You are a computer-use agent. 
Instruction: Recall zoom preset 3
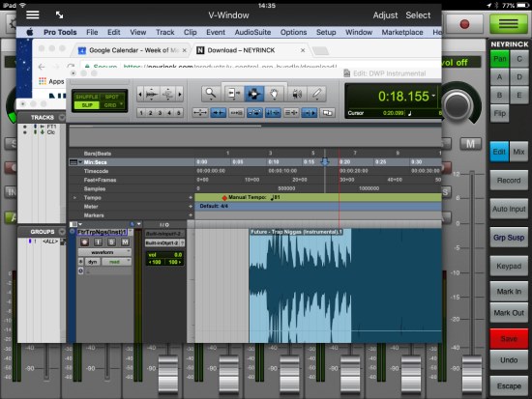[160, 113]
